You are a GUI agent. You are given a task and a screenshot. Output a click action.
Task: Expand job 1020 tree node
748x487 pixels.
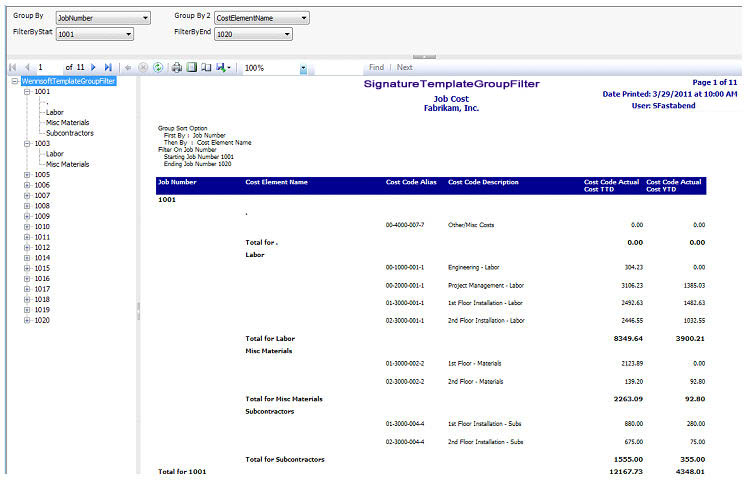pos(26,320)
